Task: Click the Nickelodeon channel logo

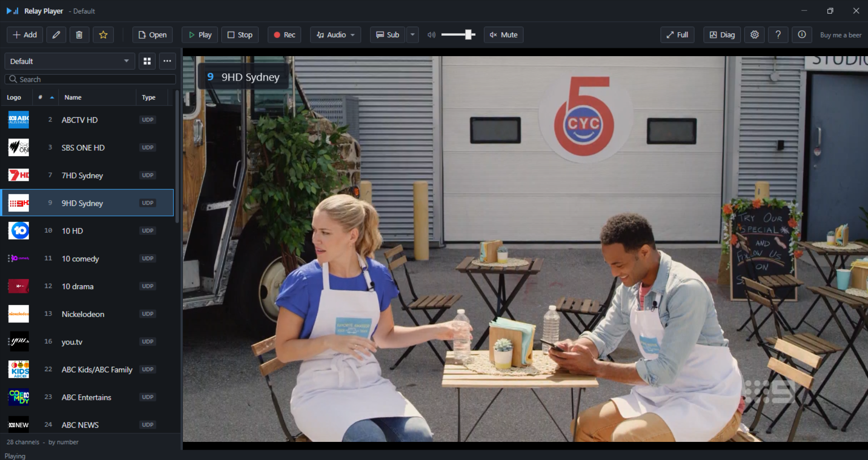Action: [x=19, y=314]
